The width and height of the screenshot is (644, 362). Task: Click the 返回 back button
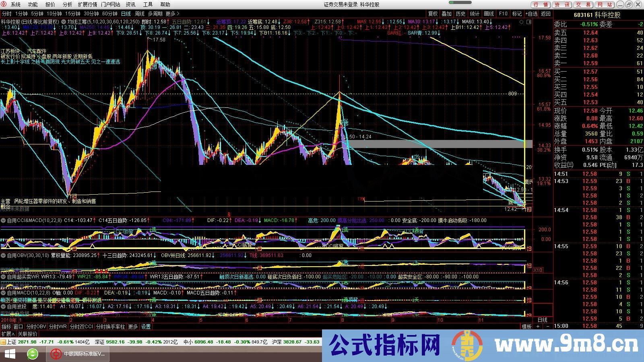click(546, 14)
